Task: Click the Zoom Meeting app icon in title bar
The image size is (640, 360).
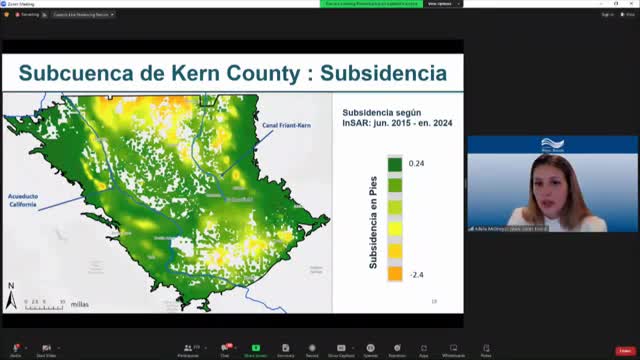Action: point(4,4)
